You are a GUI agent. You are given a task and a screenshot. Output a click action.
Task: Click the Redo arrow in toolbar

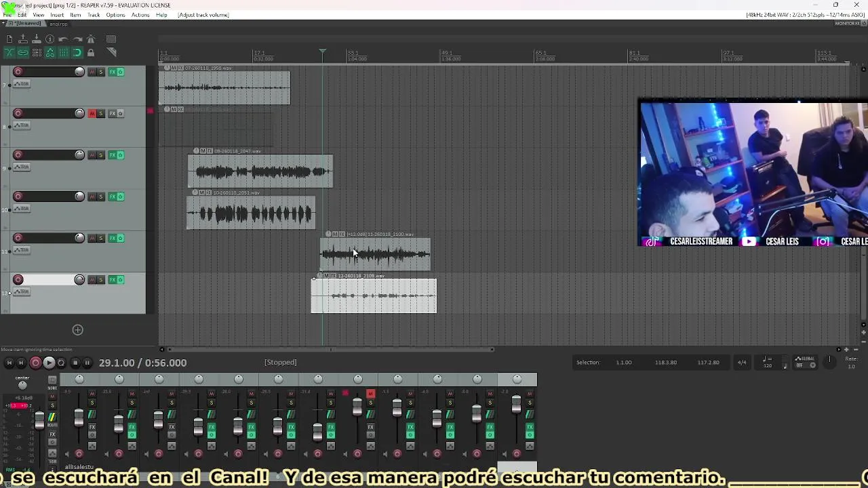pos(77,39)
